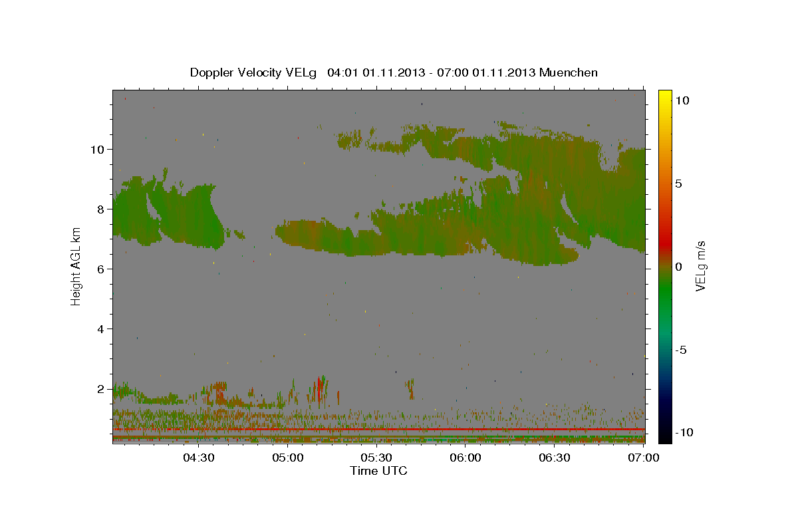This screenshot has height=532, width=798.
Task: Click the 05:30 time axis label
Action: (376, 458)
